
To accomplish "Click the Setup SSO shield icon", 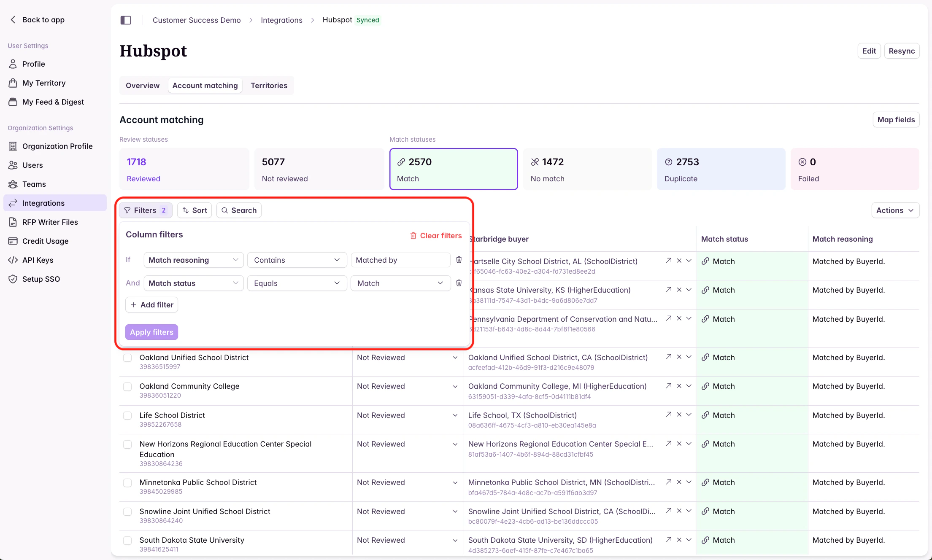I will [x=13, y=279].
